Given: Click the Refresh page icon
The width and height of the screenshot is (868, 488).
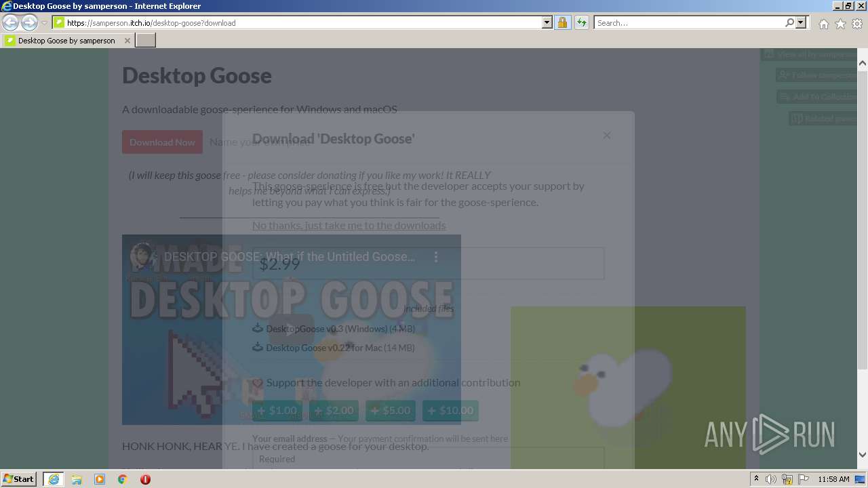Looking at the screenshot, I should pyautogui.click(x=581, y=22).
